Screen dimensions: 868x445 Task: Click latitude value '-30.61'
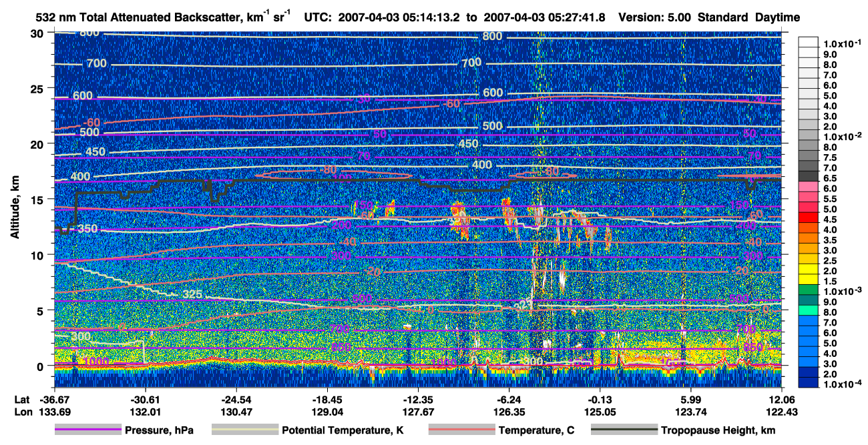pos(144,400)
